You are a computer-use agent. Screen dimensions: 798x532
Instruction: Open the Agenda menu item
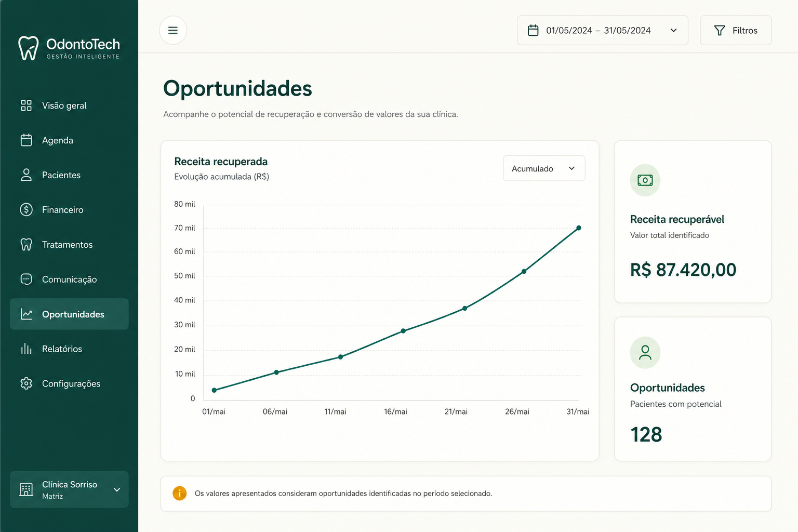coord(69,140)
